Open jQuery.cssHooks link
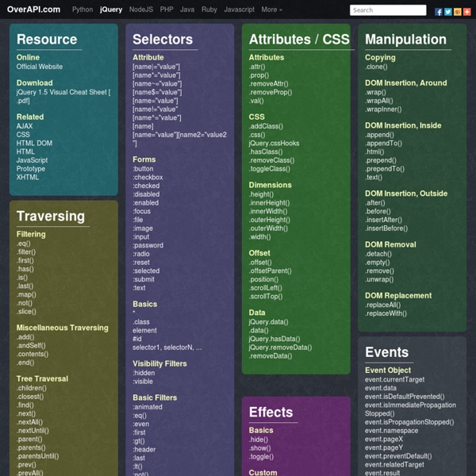476x476 pixels. coord(274,143)
